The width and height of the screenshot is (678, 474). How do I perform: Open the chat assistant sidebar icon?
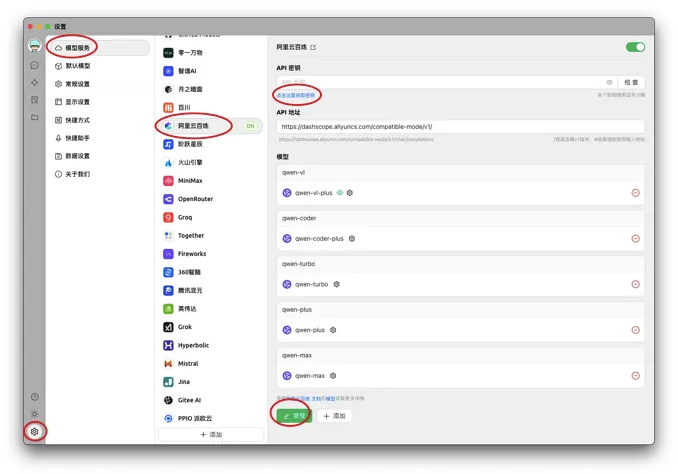(x=35, y=65)
